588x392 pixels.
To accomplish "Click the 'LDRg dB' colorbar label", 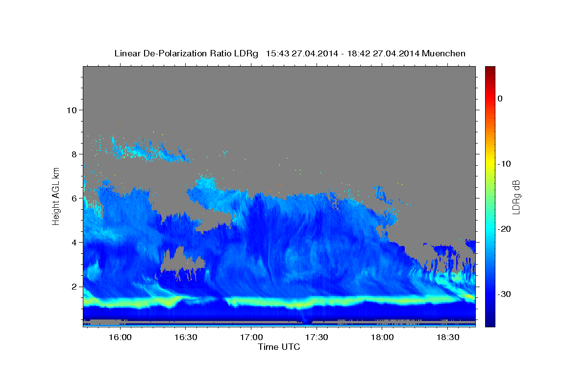I will coord(516,197).
